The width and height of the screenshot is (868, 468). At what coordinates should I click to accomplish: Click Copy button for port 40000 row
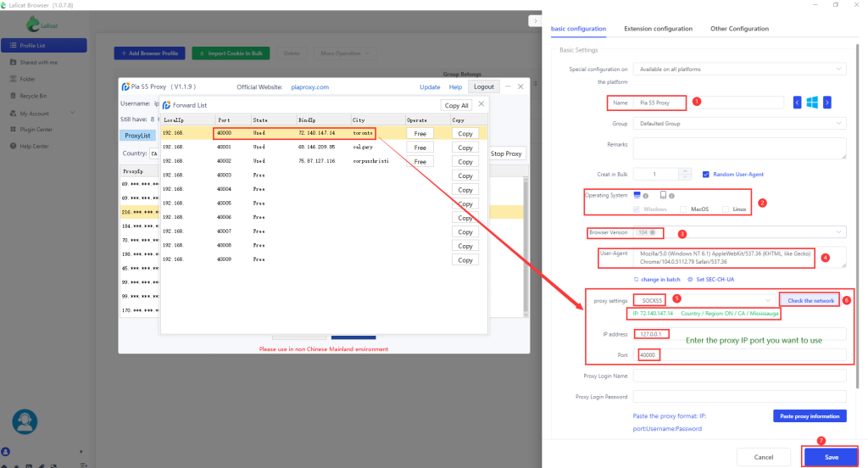tap(465, 133)
